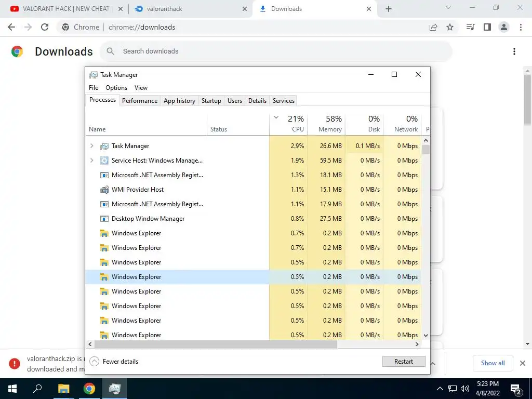Click the tab search chevron in Chrome
532x399 pixels.
tap(448, 7)
